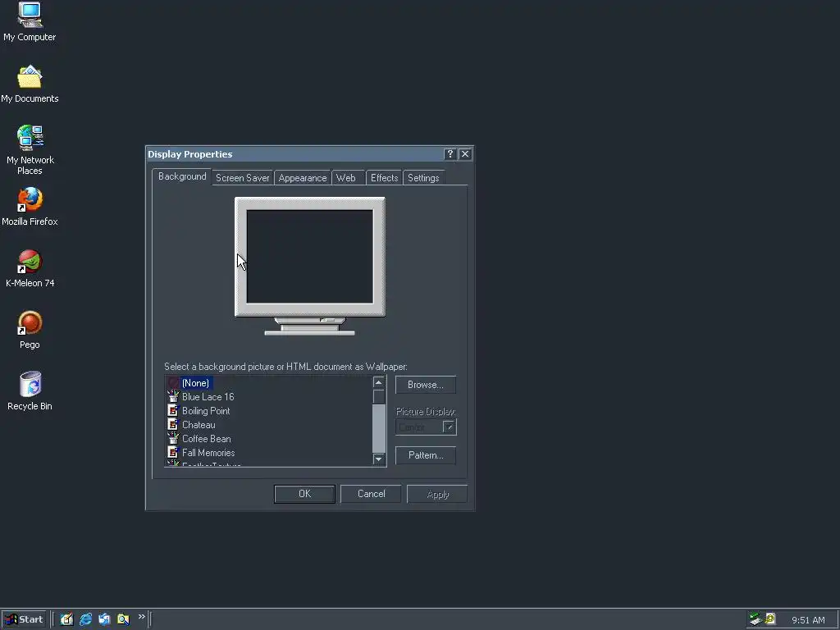Screen dimensions: 840x630
Task: Launch Outlook Express from quick launch
Action: [104, 619]
